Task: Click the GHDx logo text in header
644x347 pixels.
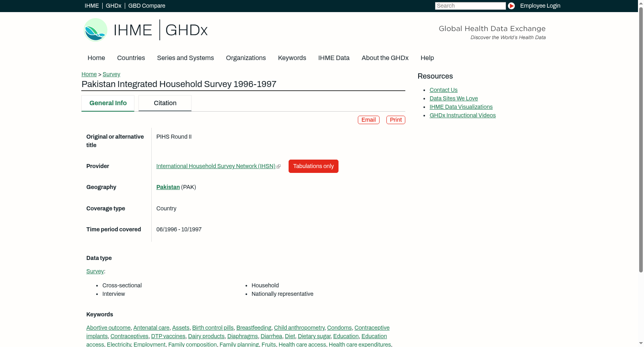Action: [x=186, y=30]
